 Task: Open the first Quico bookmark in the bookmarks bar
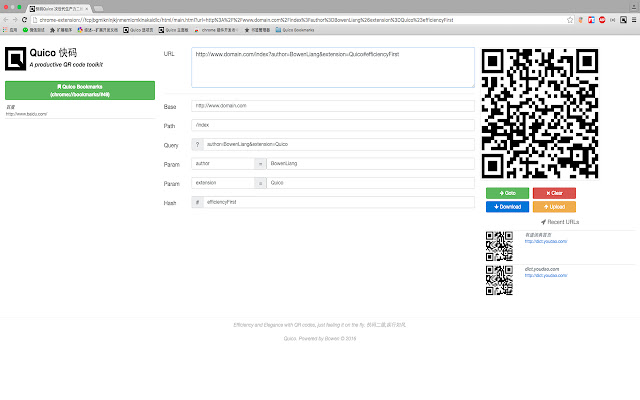pyautogui.click(x=138, y=30)
